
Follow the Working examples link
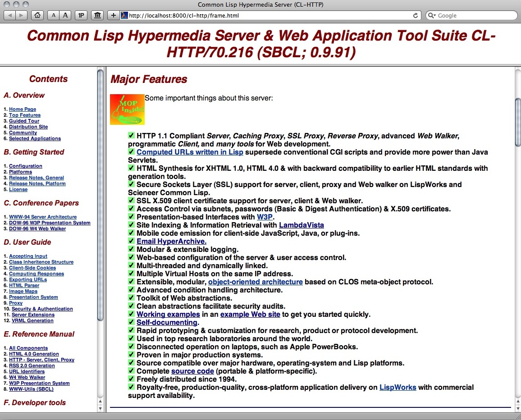pos(168,315)
